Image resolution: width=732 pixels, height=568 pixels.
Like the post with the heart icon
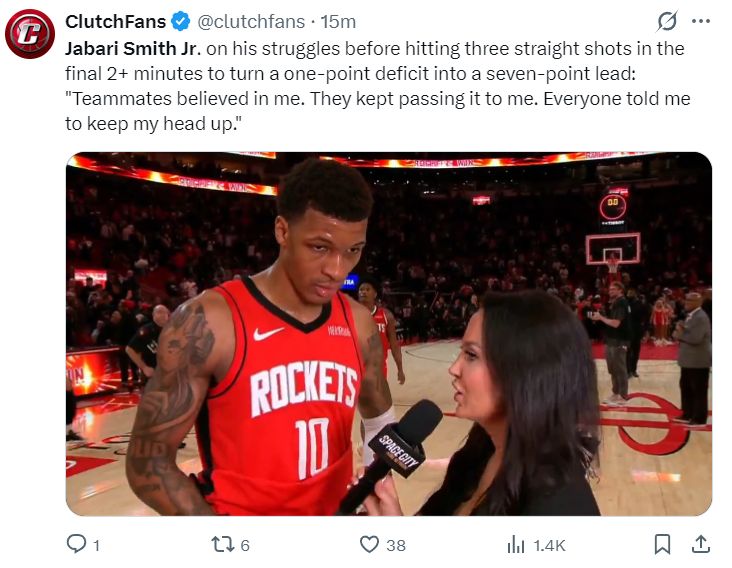tap(369, 544)
